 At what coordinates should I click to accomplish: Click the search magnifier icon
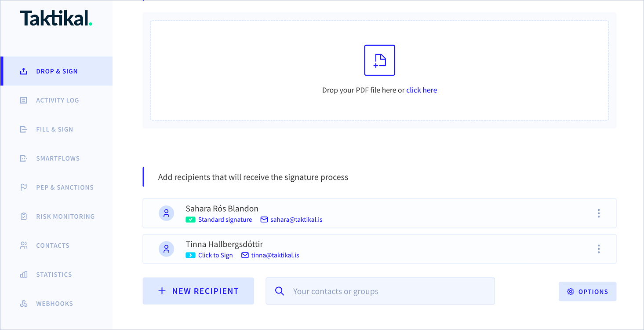279,291
